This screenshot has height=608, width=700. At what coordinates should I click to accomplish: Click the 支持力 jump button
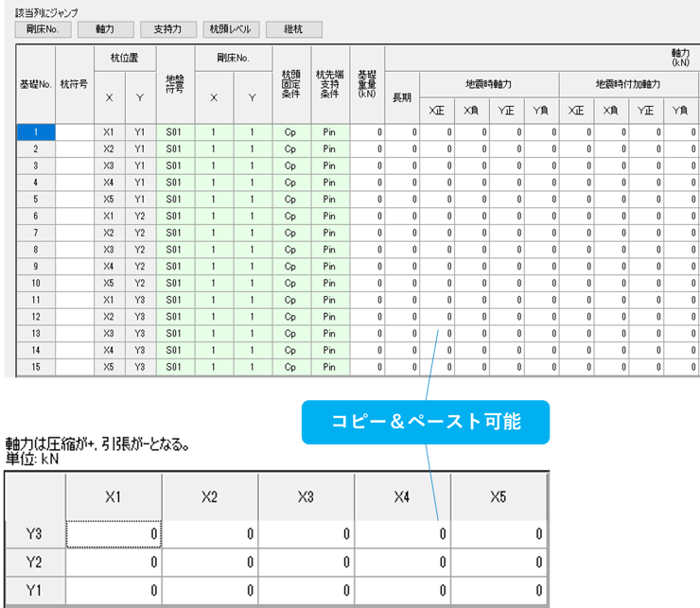coord(168,29)
